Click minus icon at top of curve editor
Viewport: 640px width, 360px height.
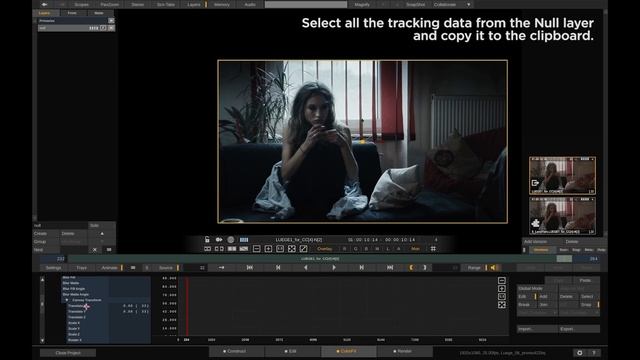click(502, 280)
